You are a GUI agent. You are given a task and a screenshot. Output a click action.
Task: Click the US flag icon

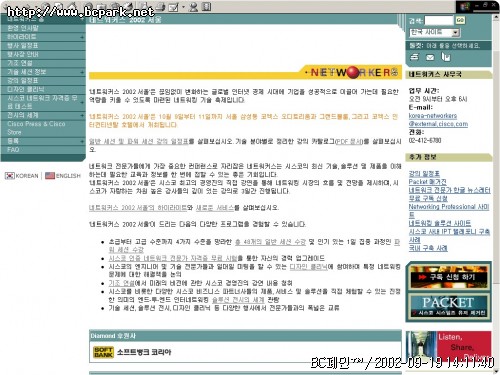[x=50, y=175]
